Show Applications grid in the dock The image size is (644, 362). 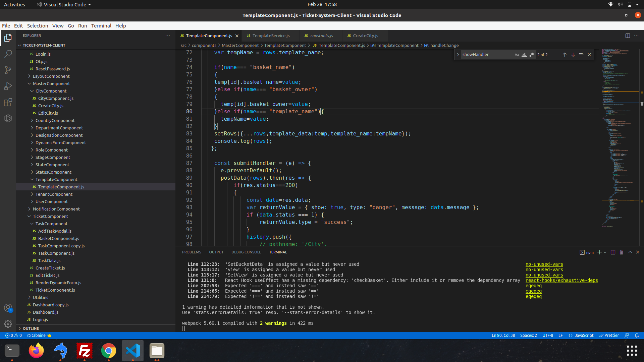click(632, 351)
